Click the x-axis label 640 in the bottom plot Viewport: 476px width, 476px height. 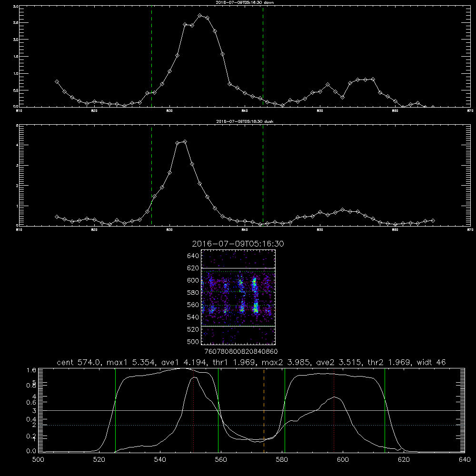point(465,460)
